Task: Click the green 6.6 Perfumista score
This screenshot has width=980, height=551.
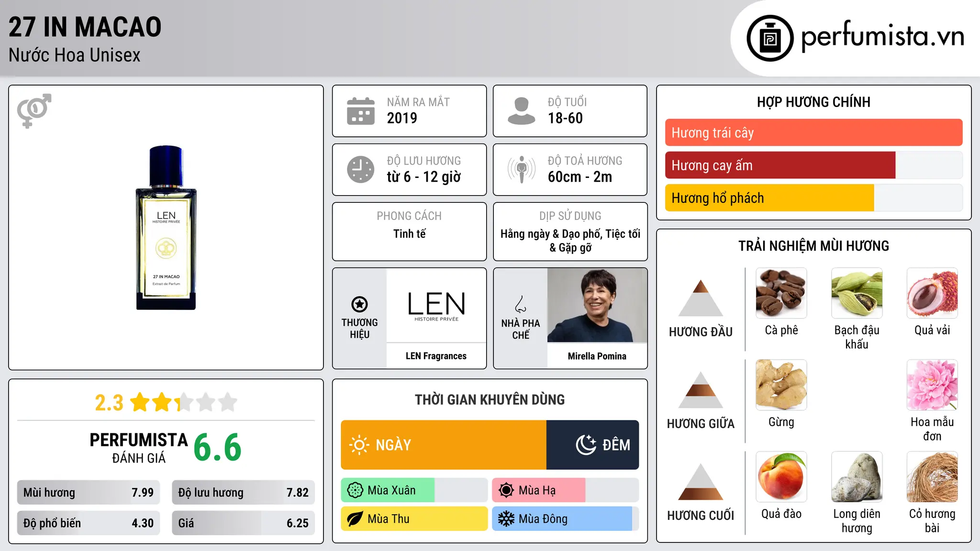Action: coord(218,447)
